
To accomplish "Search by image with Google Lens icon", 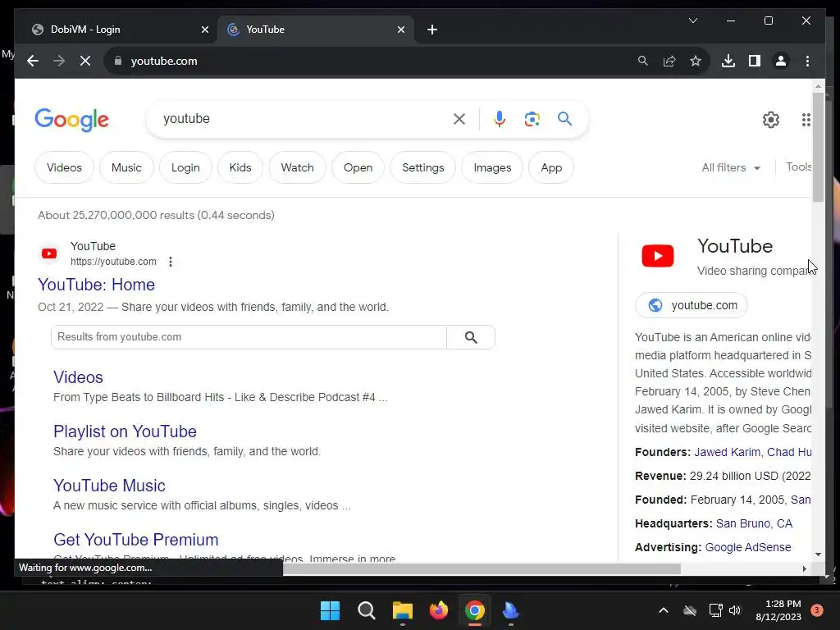I will 532,119.
